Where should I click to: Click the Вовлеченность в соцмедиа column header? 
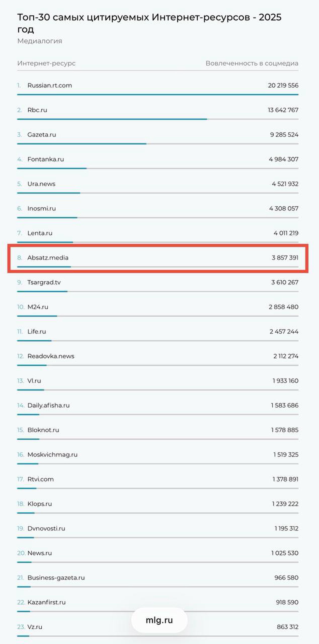tap(252, 64)
